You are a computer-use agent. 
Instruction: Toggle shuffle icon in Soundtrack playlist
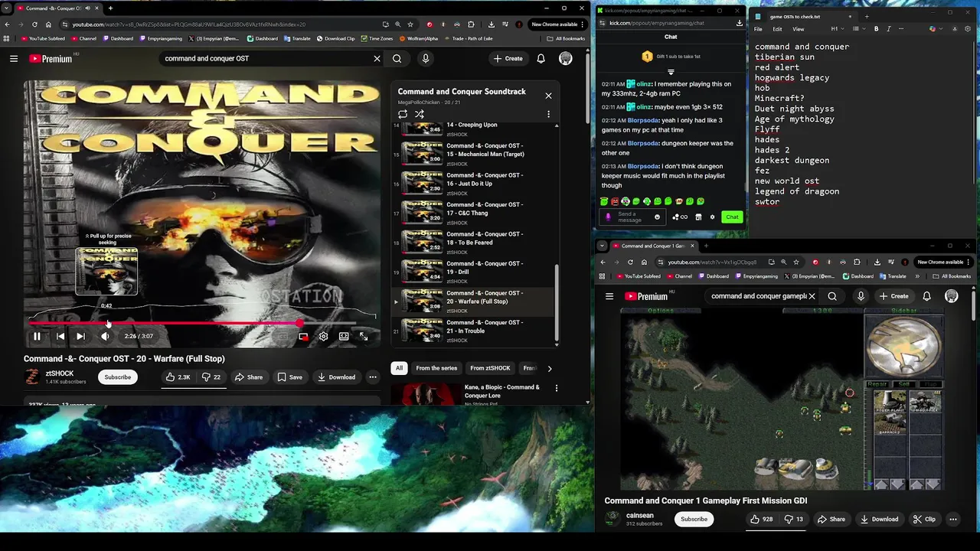[x=420, y=114]
